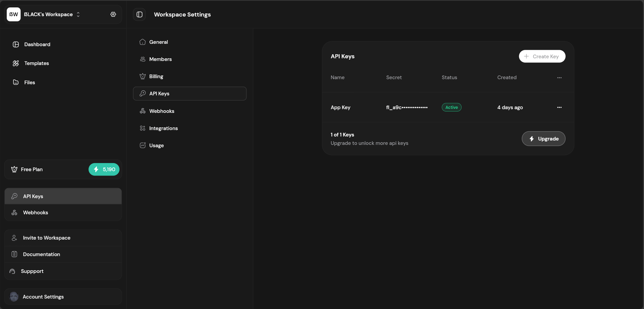The image size is (644, 309).
Task: Click the BW workspace logo
Action: pyautogui.click(x=14, y=14)
